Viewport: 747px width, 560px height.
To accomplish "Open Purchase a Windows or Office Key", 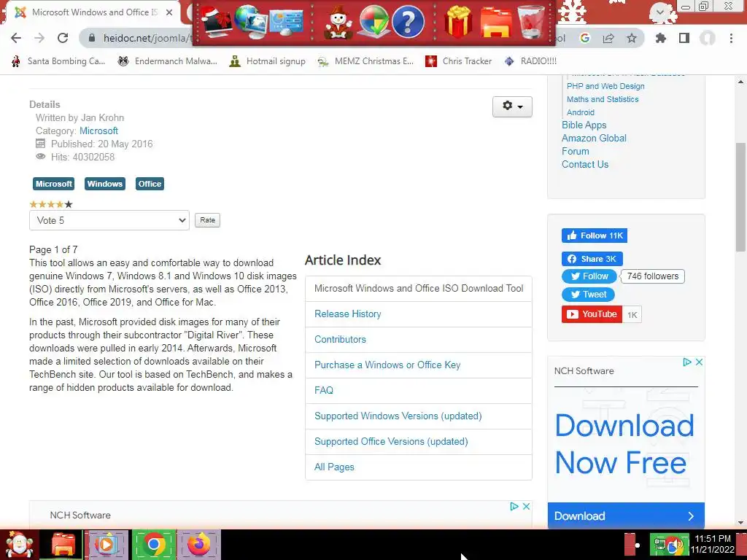I will (x=387, y=365).
